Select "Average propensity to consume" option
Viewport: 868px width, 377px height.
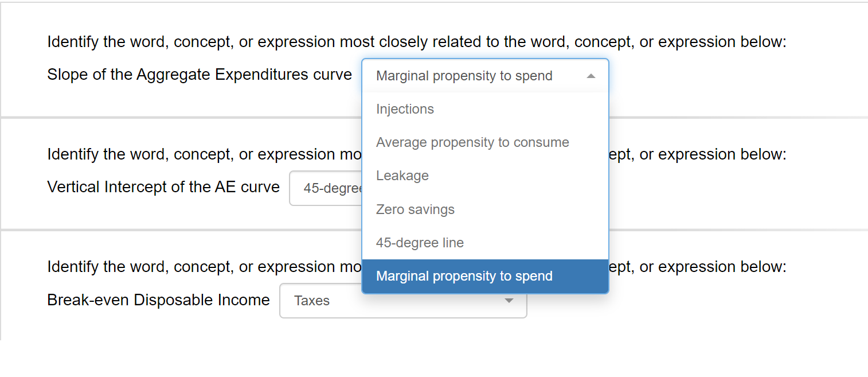[472, 142]
